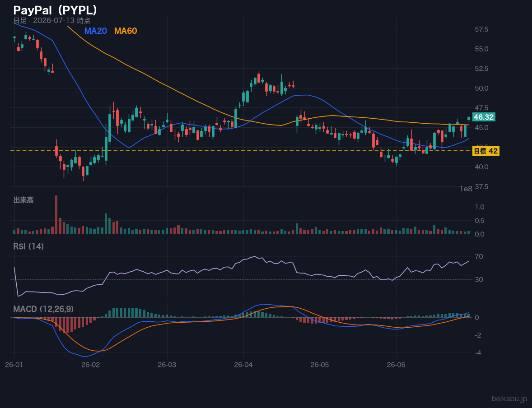Click the 出来高 volume panel label
The height and width of the screenshot is (408, 532).
tap(23, 200)
